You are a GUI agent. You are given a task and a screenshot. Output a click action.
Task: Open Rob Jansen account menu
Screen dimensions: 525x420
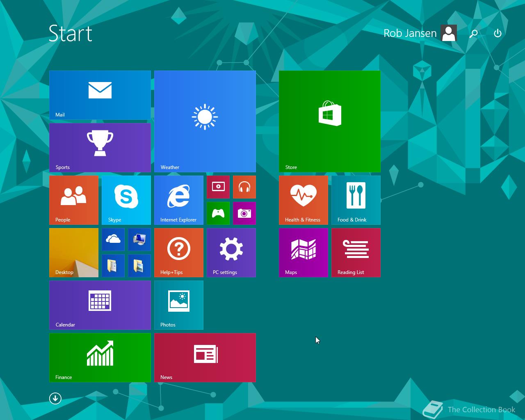click(x=410, y=33)
